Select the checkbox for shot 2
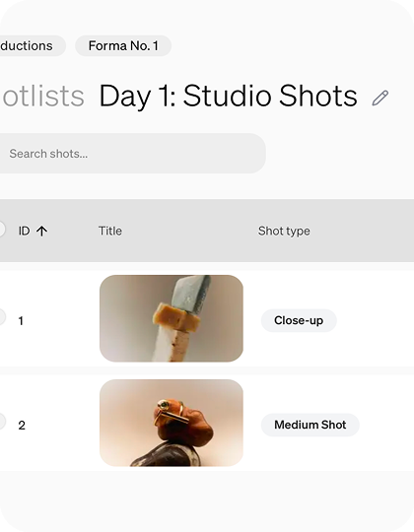Image resolution: width=414 pixels, height=532 pixels. click(x=2, y=422)
